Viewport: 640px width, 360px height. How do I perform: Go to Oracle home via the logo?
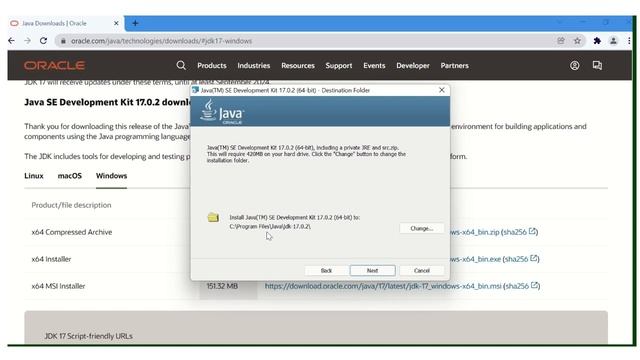54,65
